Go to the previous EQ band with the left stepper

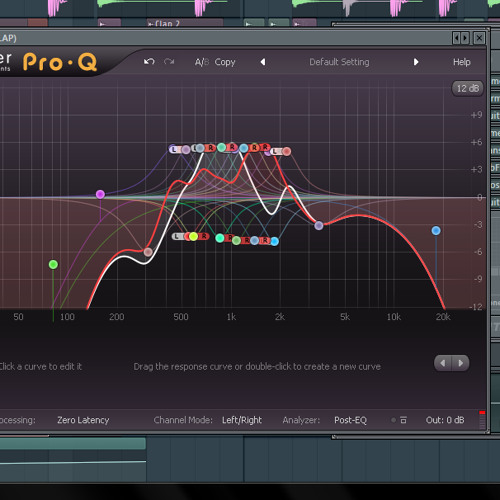tap(443, 363)
